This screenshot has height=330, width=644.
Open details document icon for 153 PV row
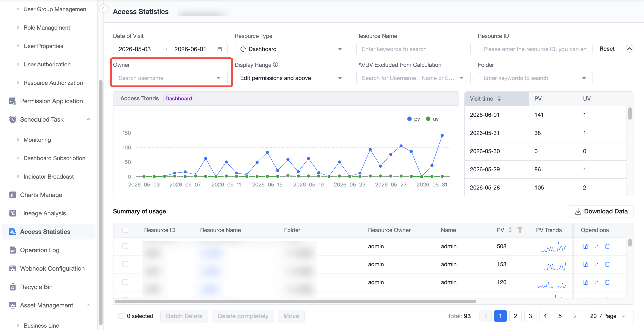(585, 264)
